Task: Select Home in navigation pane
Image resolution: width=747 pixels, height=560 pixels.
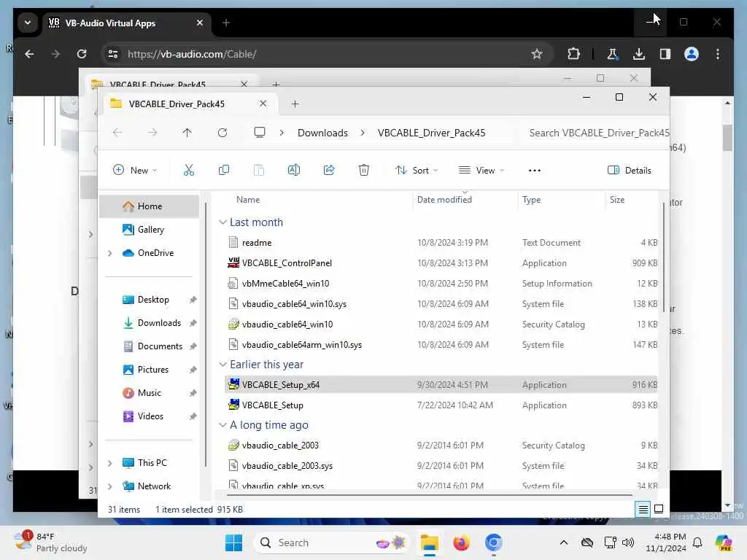Action: (149, 206)
